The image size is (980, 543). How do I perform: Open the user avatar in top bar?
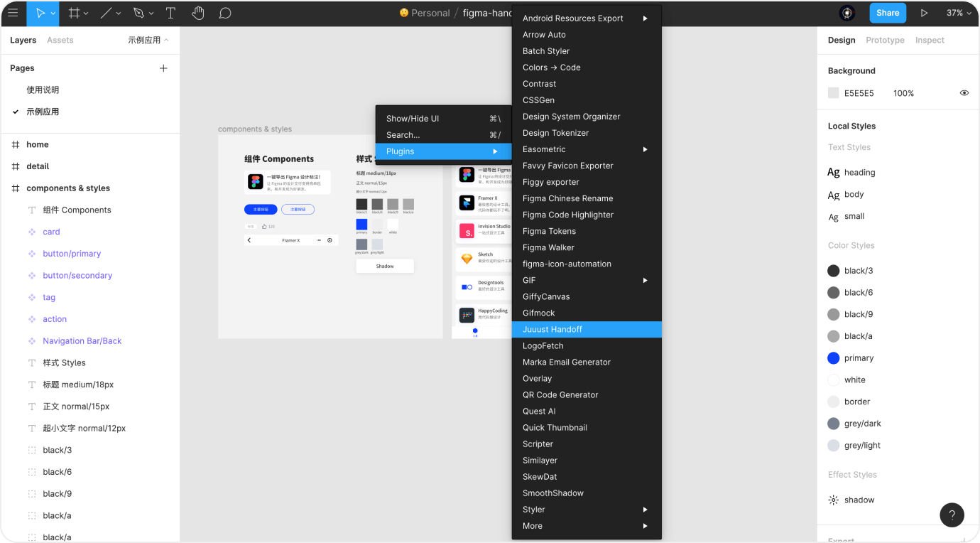coord(846,13)
